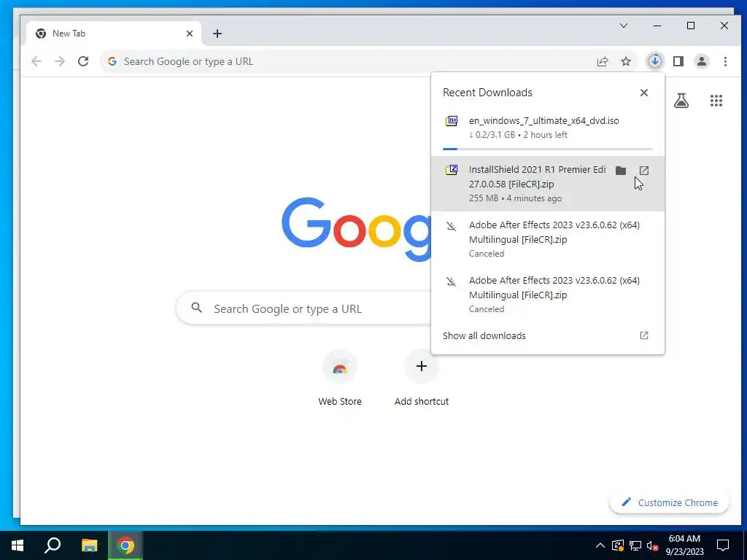Open the Chrome Labs flask icon
This screenshot has height=560, width=747.
[x=681, y=101]
